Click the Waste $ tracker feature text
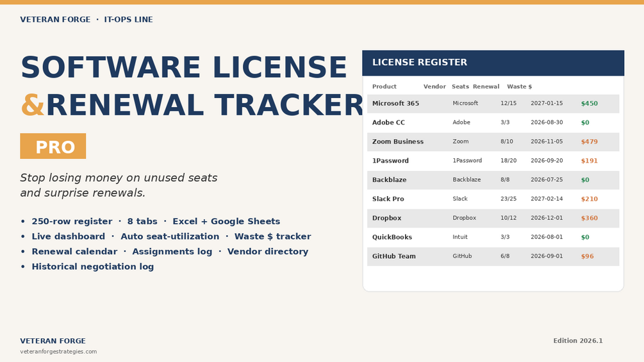The width and height of the screenshot is (644, 362). click(273, 236)
